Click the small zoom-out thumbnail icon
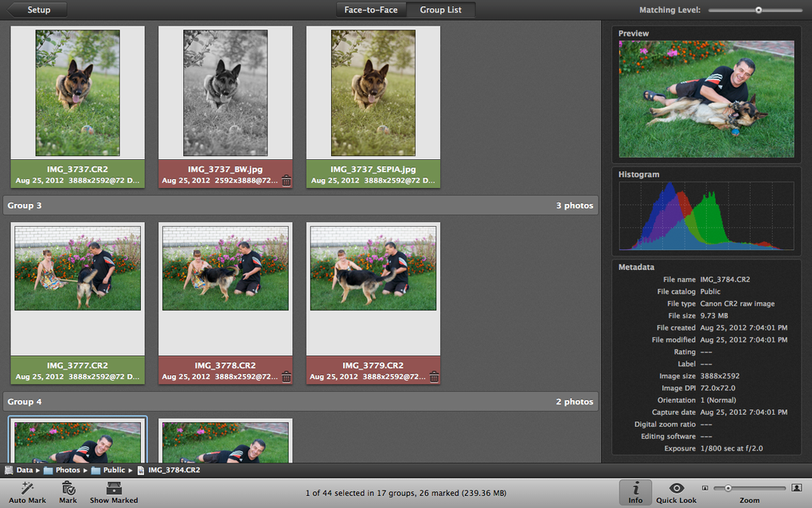This screenshot has height=508, width=812. tap(705, 488)
